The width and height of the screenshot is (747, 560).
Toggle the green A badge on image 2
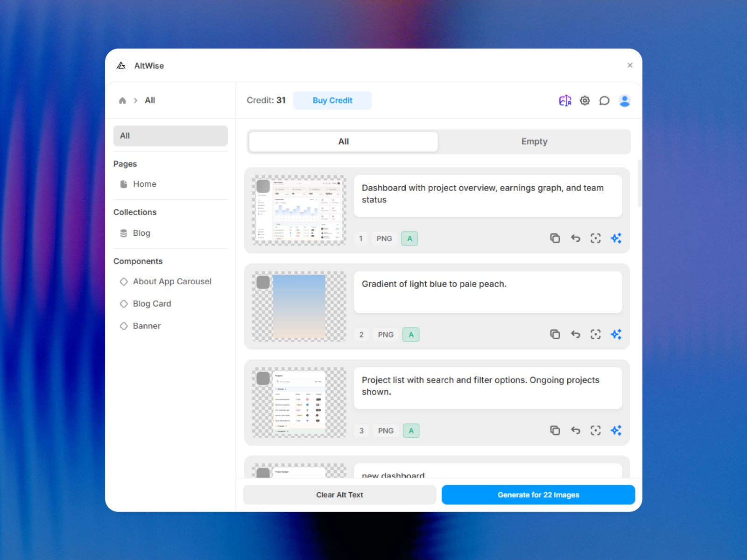410,335
